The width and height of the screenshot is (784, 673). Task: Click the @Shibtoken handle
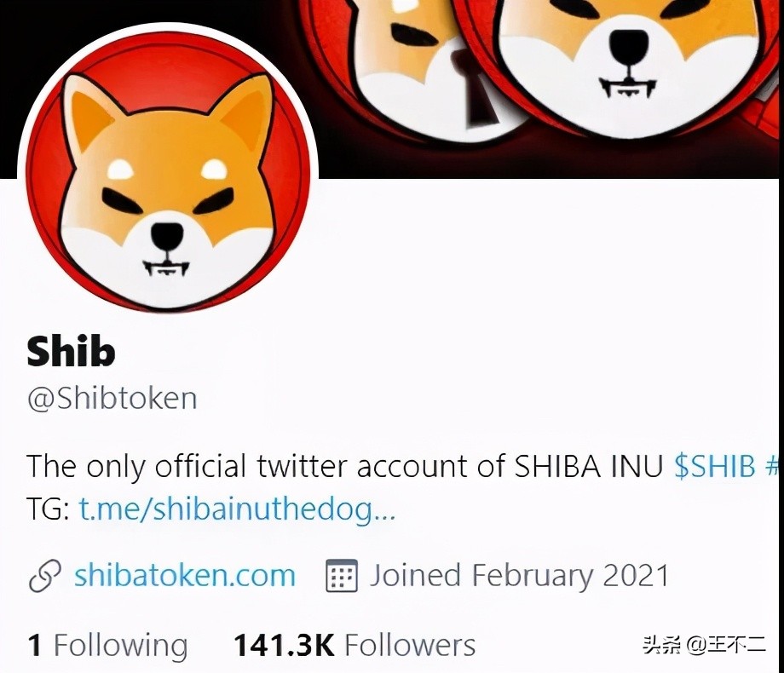[112, 399]
